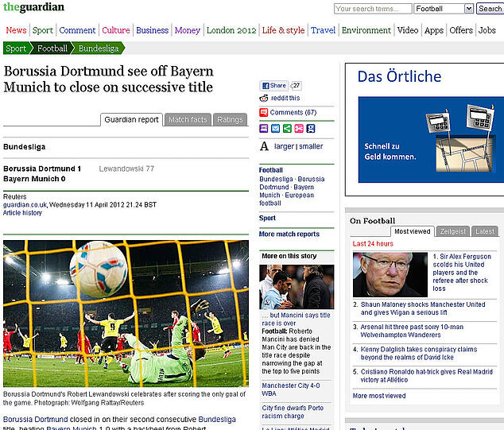Click the Football heading link in sidebar

(271, 170)
